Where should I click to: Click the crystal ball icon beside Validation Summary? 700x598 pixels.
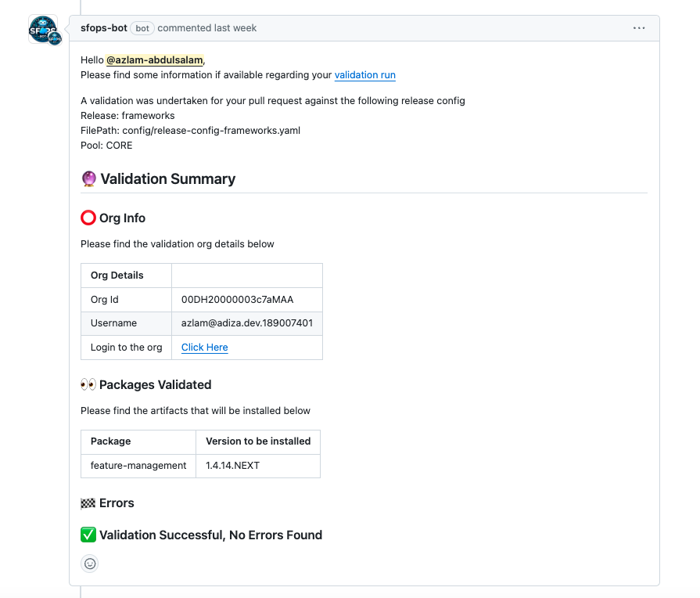click(88, 179)
